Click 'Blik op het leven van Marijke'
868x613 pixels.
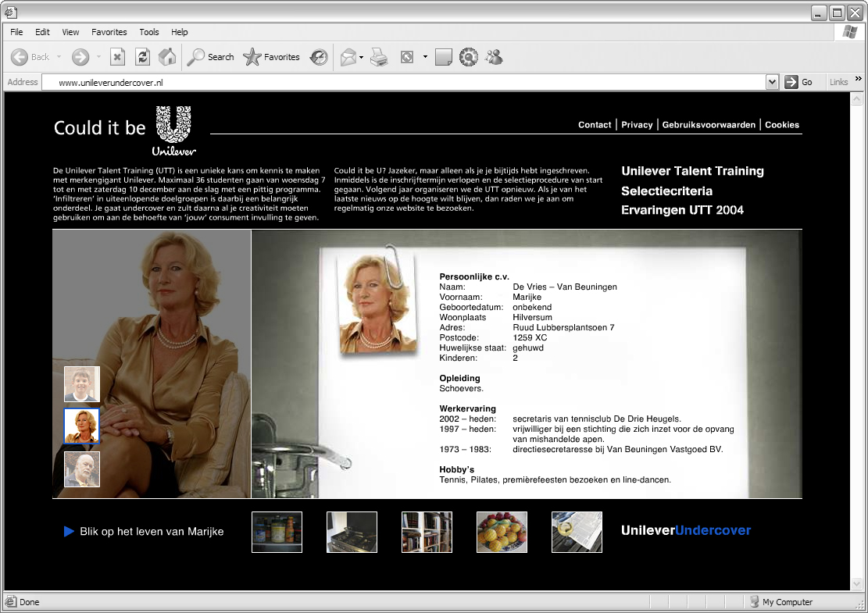coord(152,532)
